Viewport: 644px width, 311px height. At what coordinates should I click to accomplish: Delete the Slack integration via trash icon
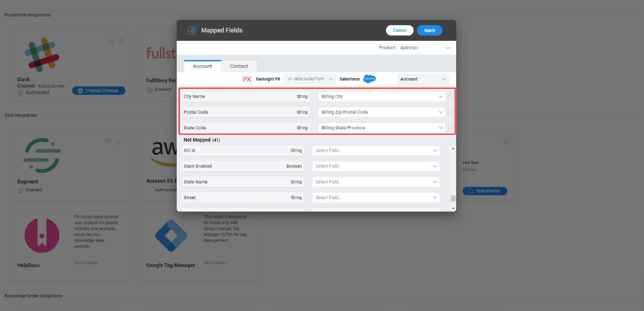pos(122,41)
